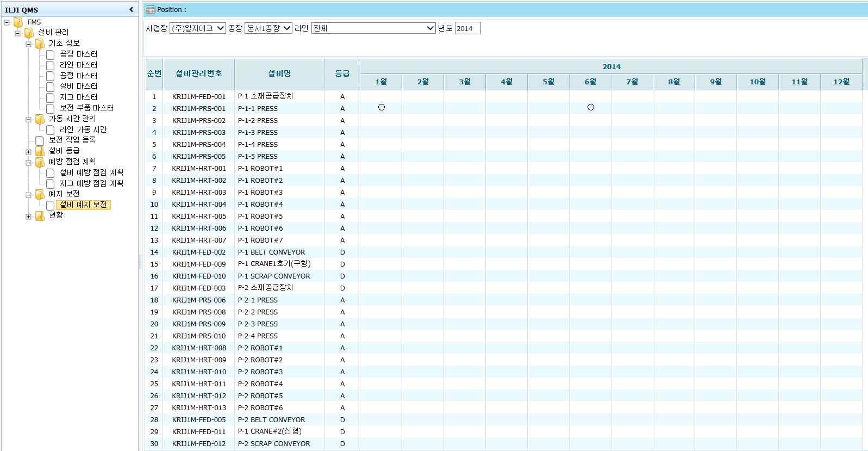Click the 설비관리번호 column header
Screen dimensions: 868x451
(x=198, y=73)
